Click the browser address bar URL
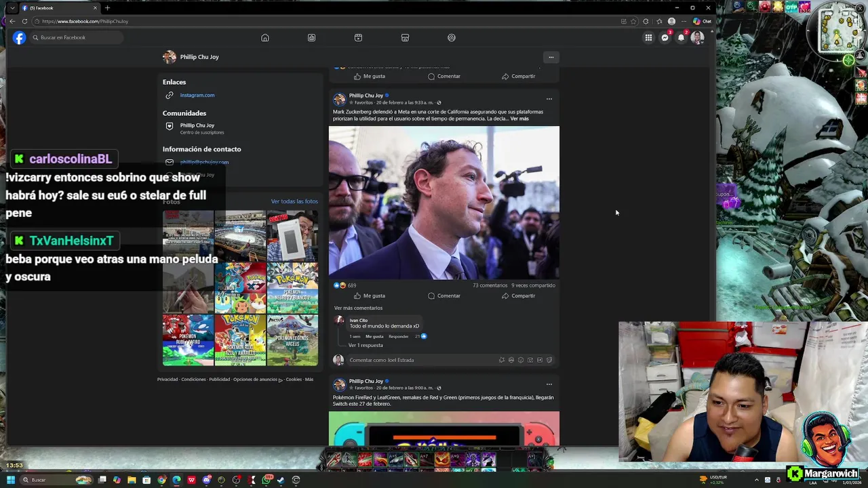The width and height of the screenshot is (868, 488). (x=85, y=21)
